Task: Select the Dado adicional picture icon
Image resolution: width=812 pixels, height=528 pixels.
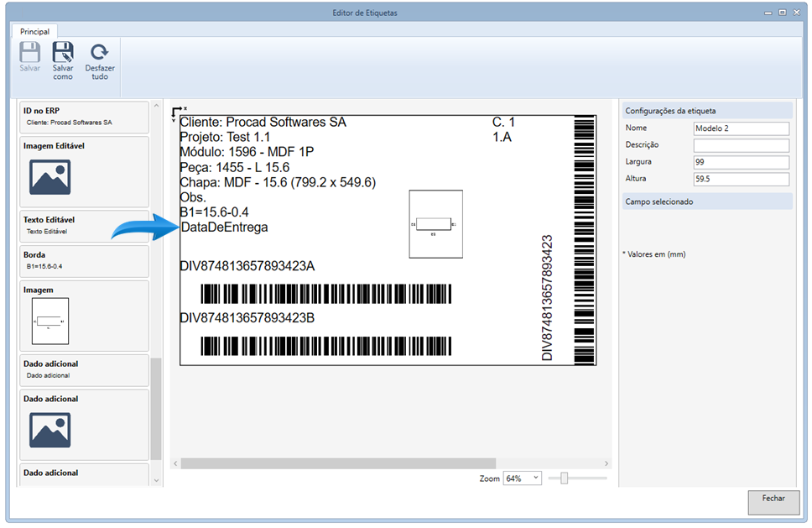Action: click(49, 430)
